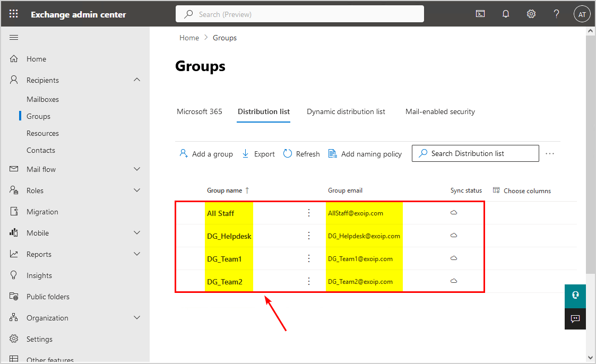Open the AT account avatar
Viewport: 596px width, 364px height.
click(x=582, y=14)
